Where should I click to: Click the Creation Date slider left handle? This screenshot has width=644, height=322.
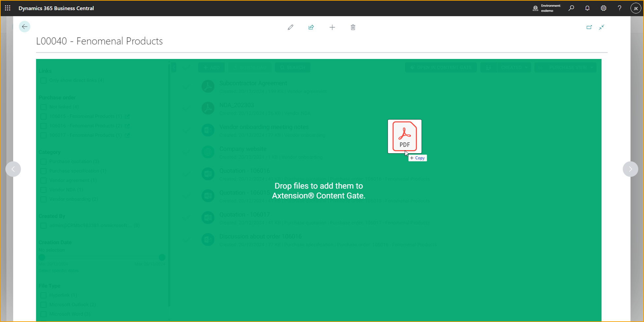(42, 257)
